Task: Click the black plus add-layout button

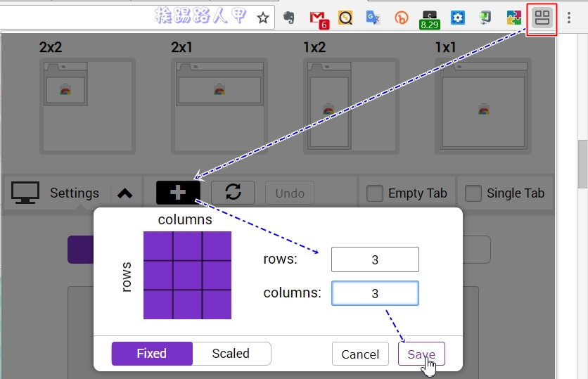Action: coord(178,193)
